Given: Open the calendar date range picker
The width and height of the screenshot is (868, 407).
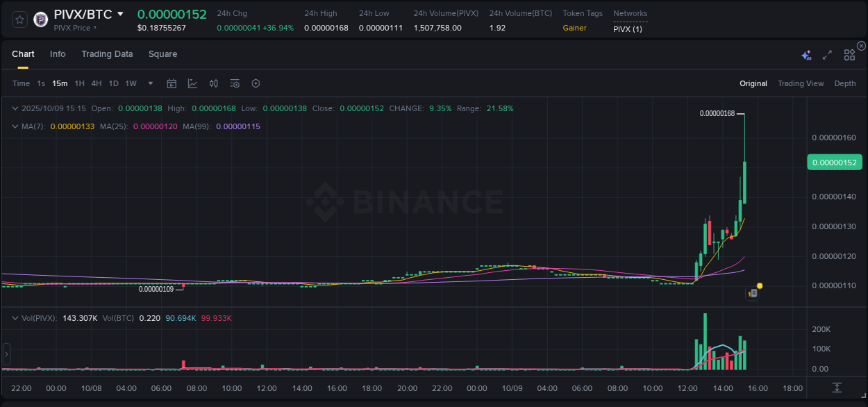Looking at the screenshot, I should (x=172, y=83).
